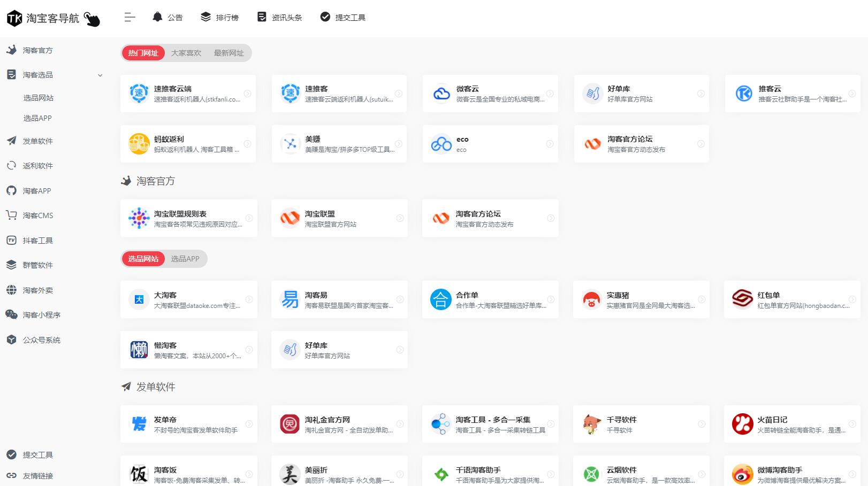Open the 云烟软件 card
Viewport: 868px width, 486px height.
pos(641,471)
